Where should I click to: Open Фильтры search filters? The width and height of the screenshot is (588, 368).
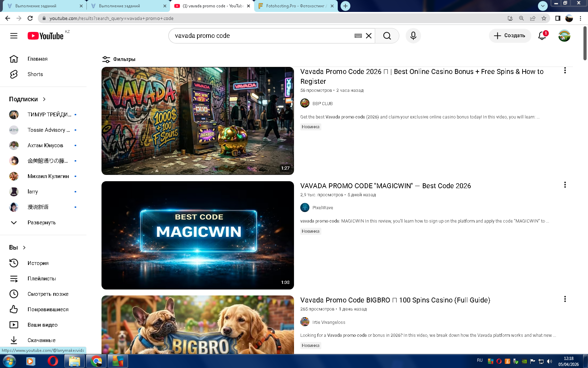119,59
